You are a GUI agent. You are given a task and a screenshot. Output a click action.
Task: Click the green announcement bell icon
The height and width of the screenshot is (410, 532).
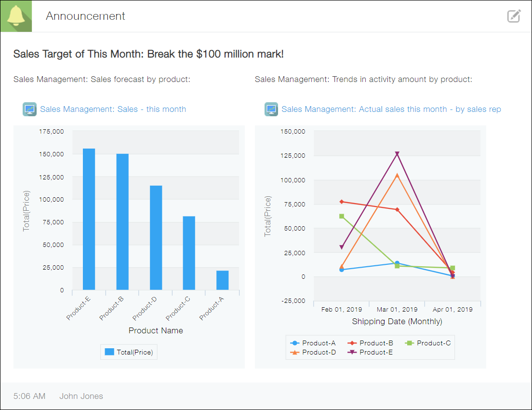coord(16,16)
